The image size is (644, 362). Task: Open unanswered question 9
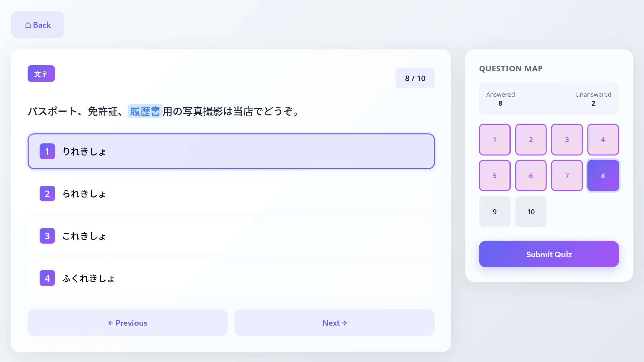point(494,212)
